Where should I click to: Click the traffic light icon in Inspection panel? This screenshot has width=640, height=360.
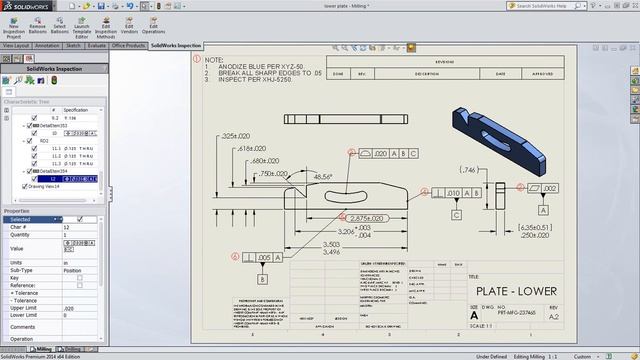pos(54,80)
